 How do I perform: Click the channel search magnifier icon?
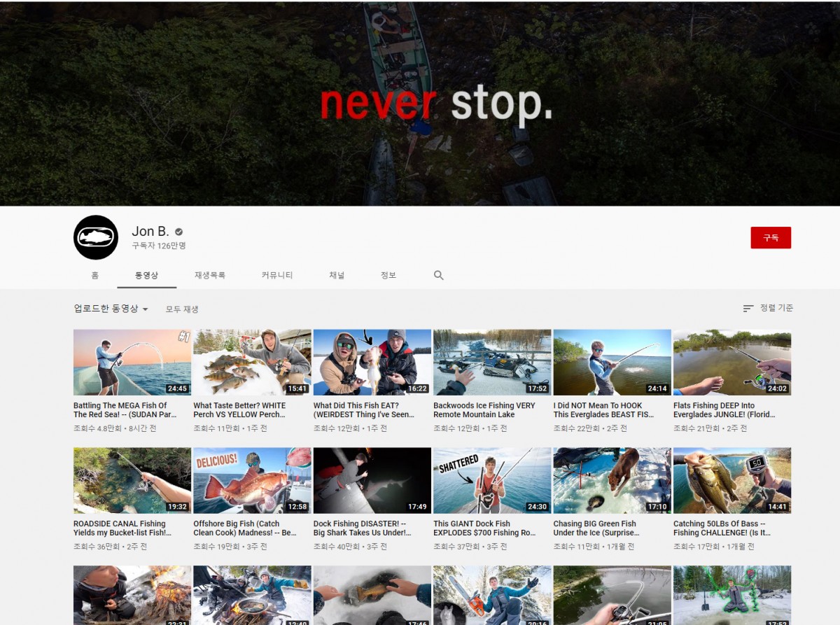(438, 275)
